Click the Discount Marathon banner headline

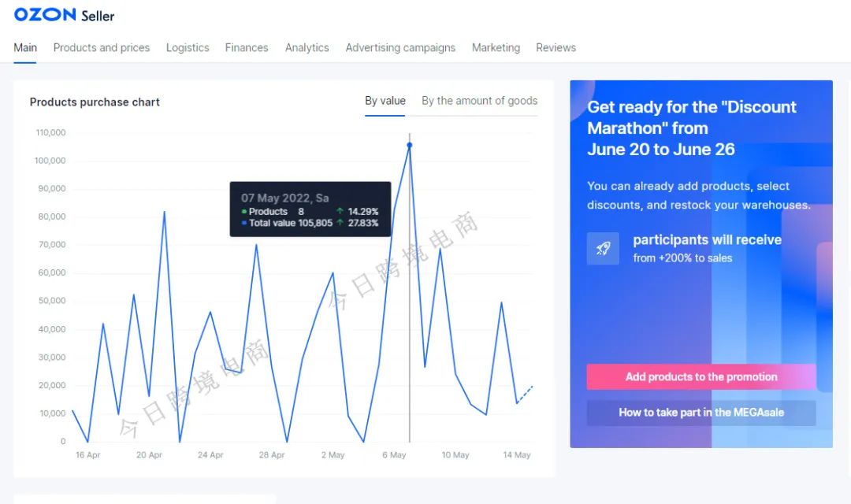[692, 128]
